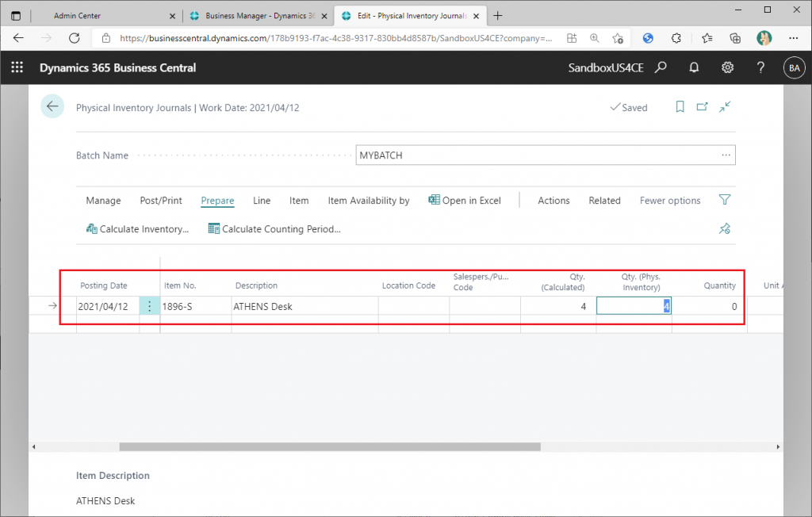Open the browser favorites list

(x=707, y=38)
